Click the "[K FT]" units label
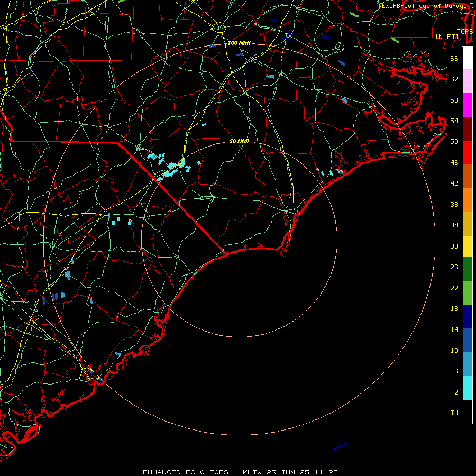Image resolution: width=476 pixels, height=476 pixels. (x=447, y=36)
